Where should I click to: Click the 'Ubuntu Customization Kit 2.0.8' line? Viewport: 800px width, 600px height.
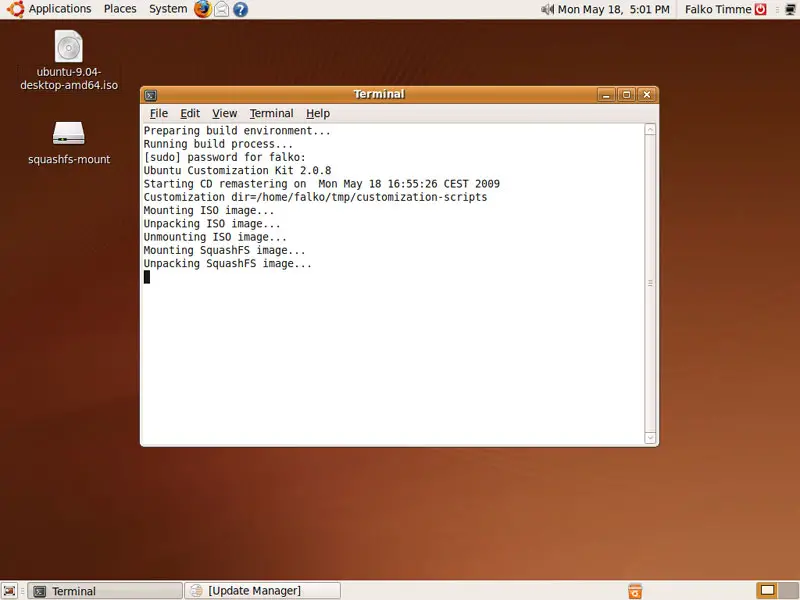tap(237, 170)
